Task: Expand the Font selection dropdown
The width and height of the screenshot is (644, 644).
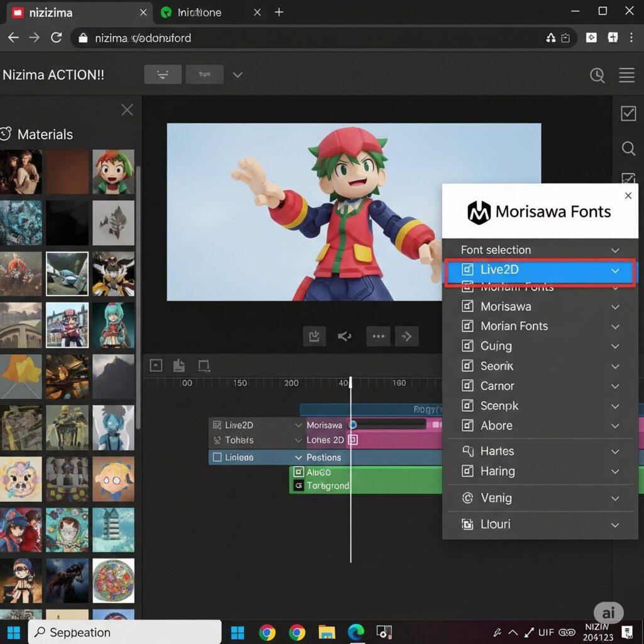Action: (615, 250)
